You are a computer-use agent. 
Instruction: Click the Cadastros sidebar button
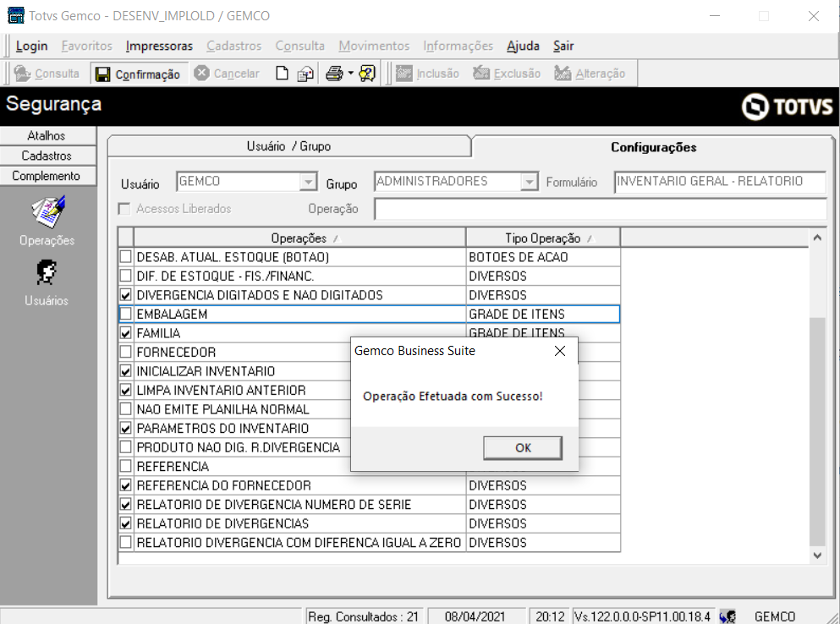click(x=47, y=156)
